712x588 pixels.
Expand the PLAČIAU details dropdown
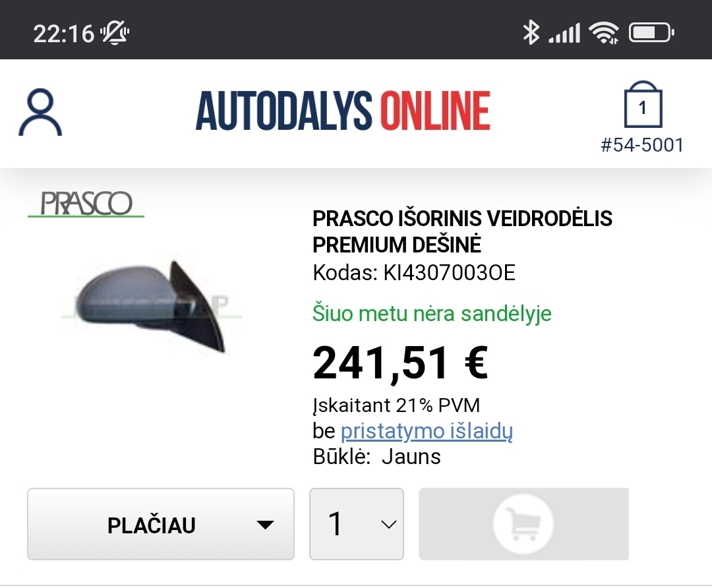161,524
